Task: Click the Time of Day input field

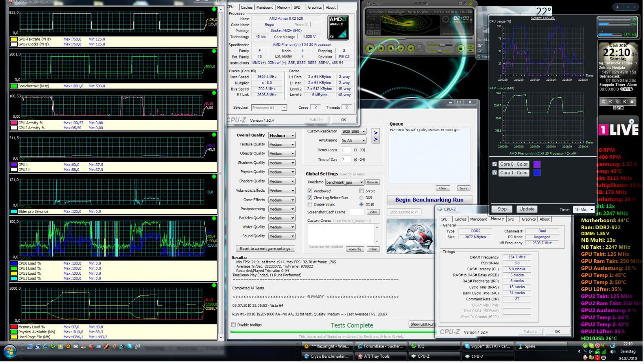Action: (346, 159)
